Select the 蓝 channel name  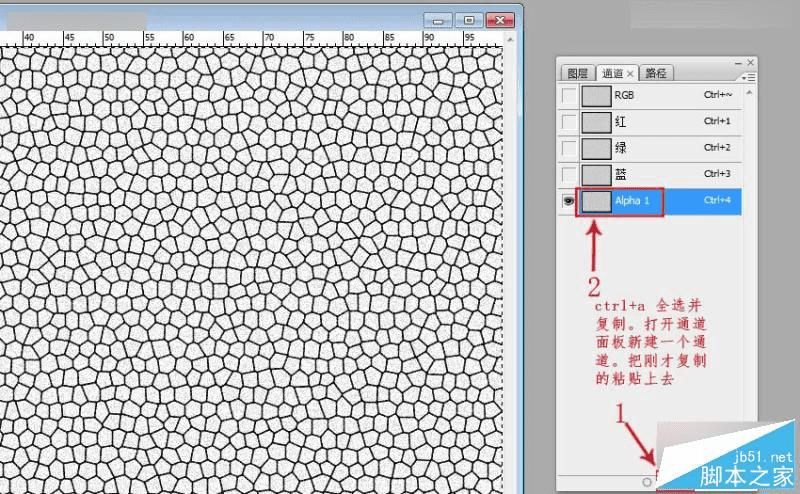coord(620,175)
